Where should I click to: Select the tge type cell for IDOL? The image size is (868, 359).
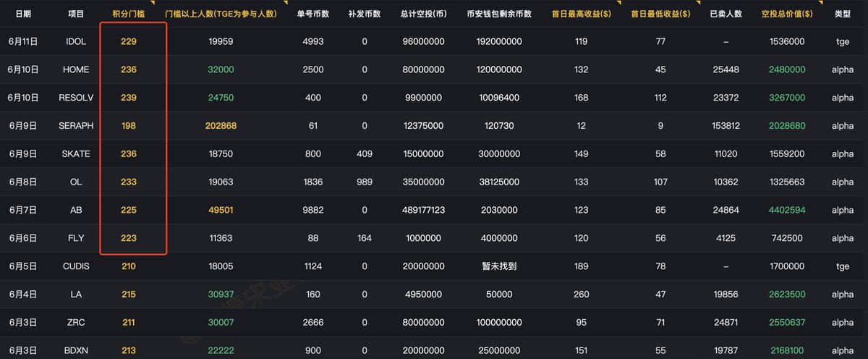tap(843, 42)
